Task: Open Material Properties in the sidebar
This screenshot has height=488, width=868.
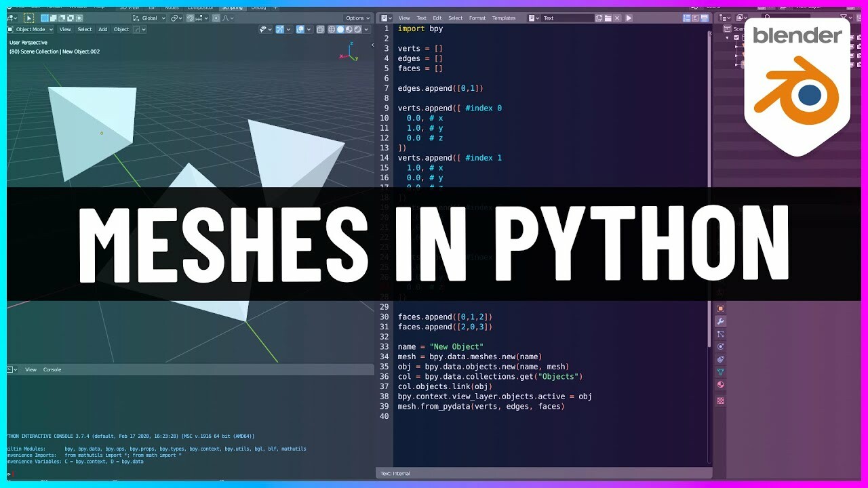Action: (720, 384)
